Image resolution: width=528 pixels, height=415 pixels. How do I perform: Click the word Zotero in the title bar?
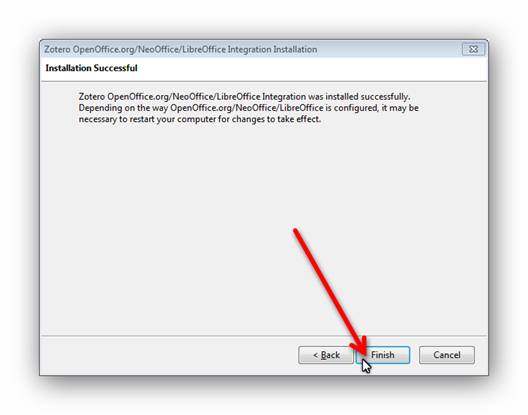tap(57, 50)
